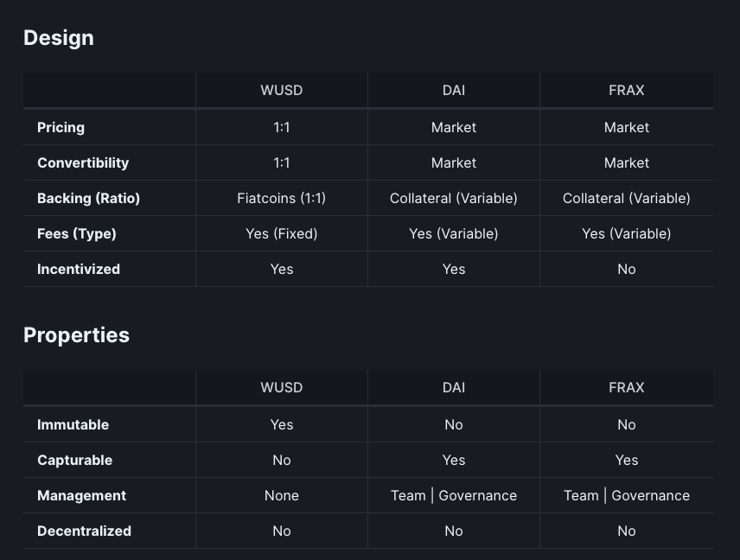The width and height of the screenshot is (740, 560).
Task: Click the Management row label
Action: coord(81,495)
